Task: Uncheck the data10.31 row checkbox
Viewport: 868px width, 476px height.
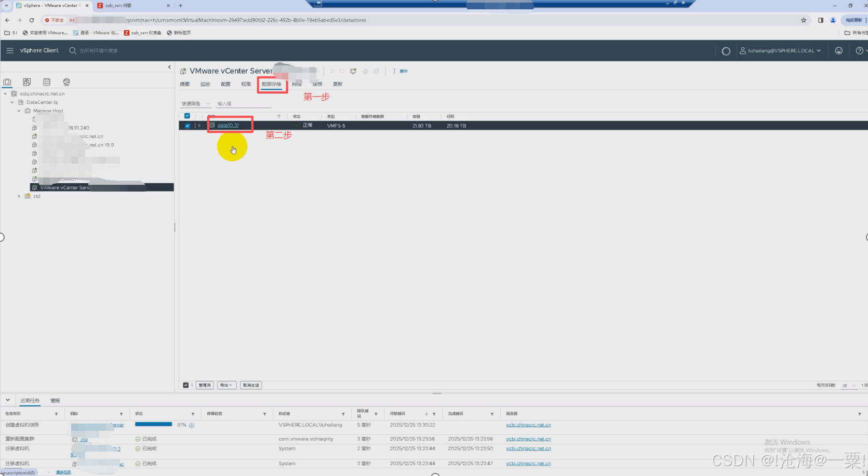Action: pos(187,126)
